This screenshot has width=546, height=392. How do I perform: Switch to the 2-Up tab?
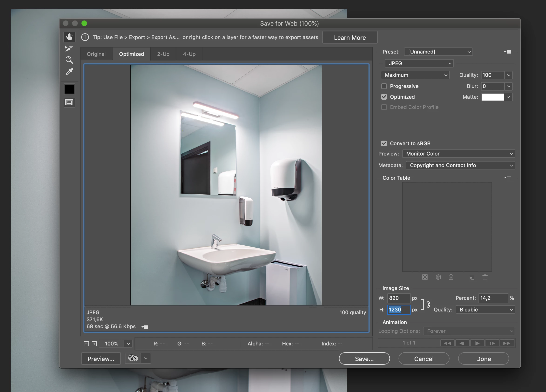point(163,54)
